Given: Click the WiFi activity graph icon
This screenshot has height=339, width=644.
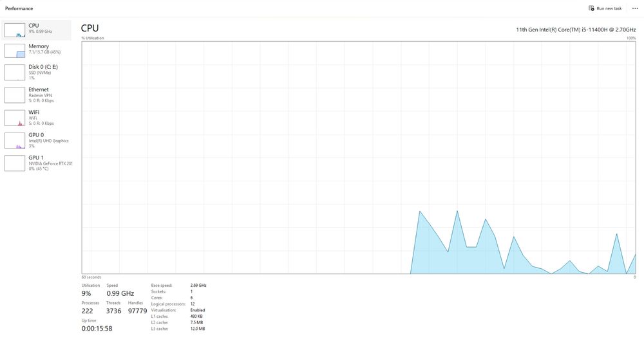Looking at the screenshot, I should coord(15,118).
